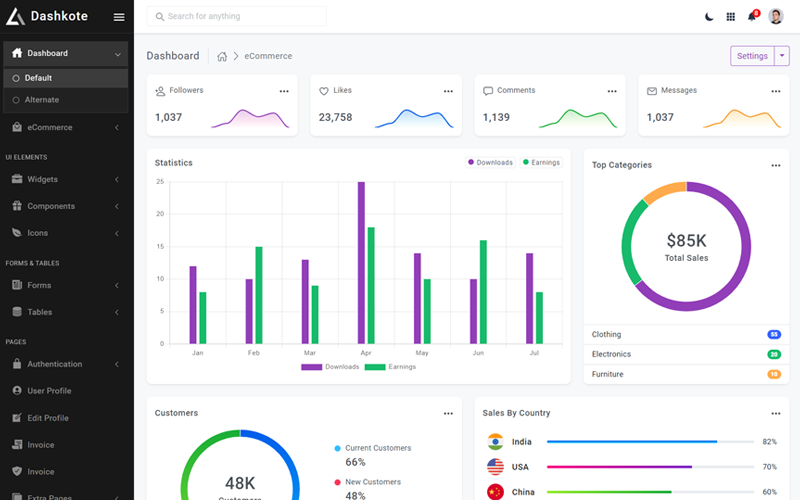Click the Likes heart icon
Screen dimensions: 800x500
324,91
